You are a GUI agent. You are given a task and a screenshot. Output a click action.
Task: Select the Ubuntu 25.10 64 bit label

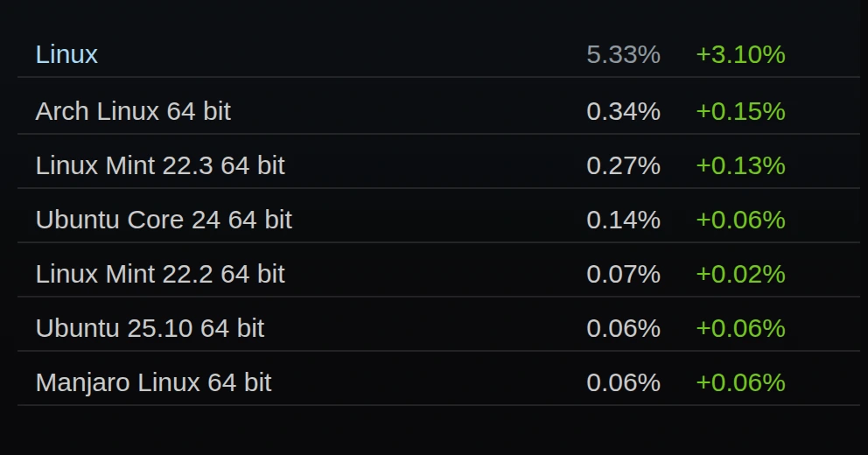pos(150,328)
